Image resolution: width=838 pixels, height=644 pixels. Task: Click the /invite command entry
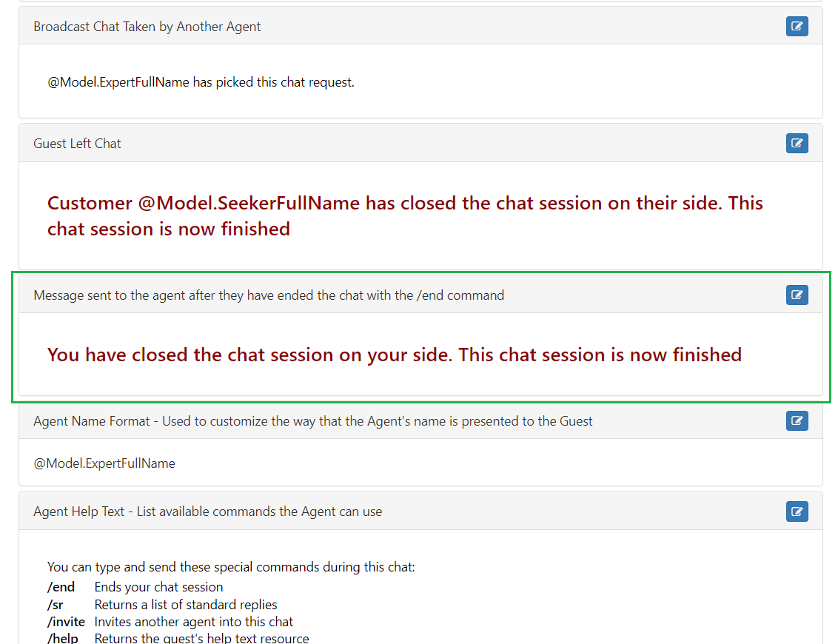click(x=67, y=622)
